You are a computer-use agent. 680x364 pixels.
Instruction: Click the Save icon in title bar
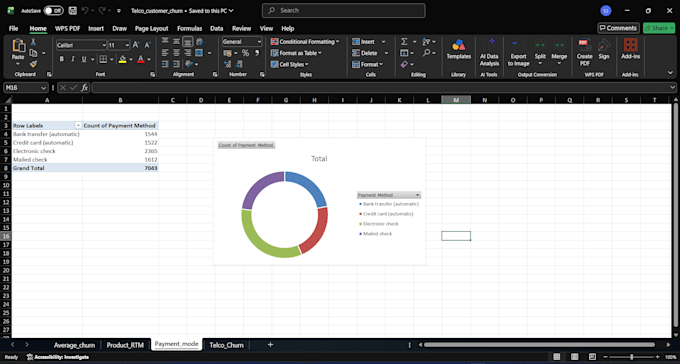pyautogui.click(x=73, y=10)
